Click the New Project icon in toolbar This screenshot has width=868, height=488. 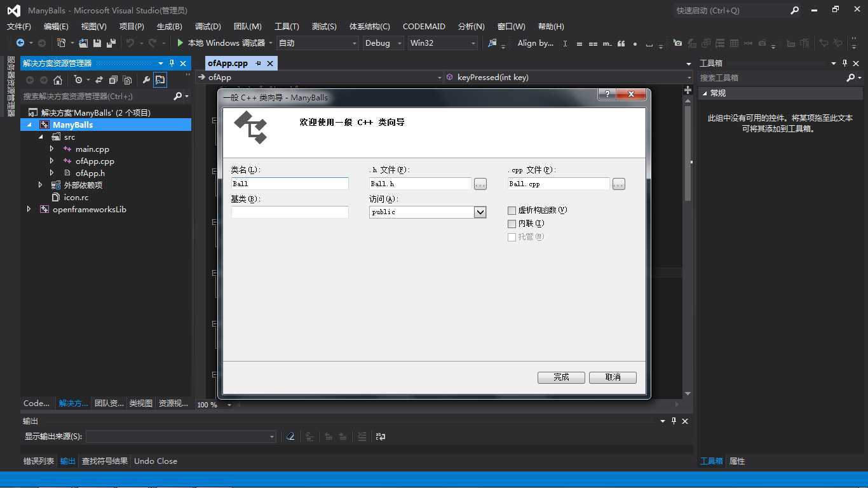pyautogui.click(x=62, y=43)
